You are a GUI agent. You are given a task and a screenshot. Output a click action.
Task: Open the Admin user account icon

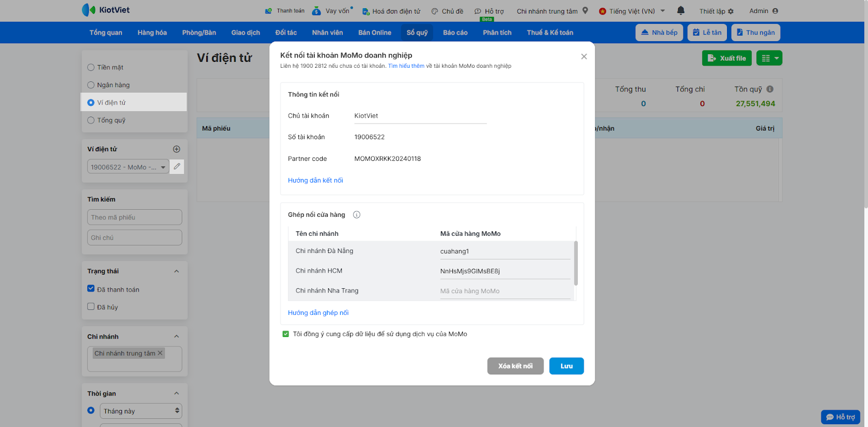[x=775, y=11]
